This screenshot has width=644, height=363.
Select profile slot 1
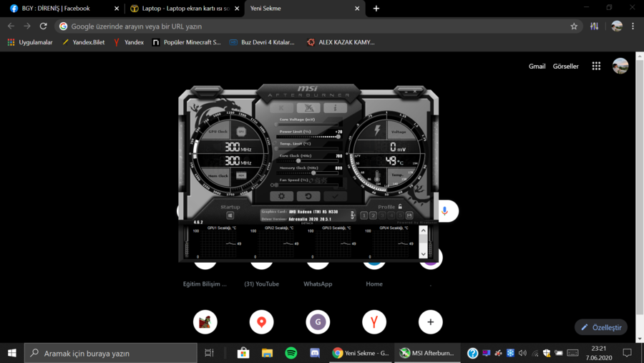point(364,216)
